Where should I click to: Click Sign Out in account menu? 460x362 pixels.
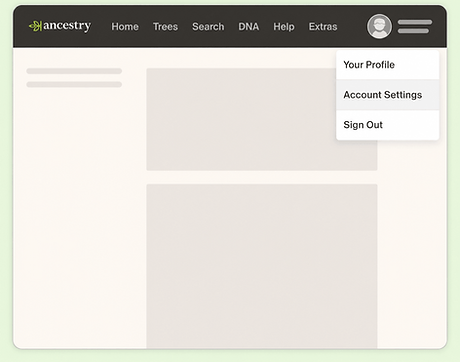coord(388,125)
